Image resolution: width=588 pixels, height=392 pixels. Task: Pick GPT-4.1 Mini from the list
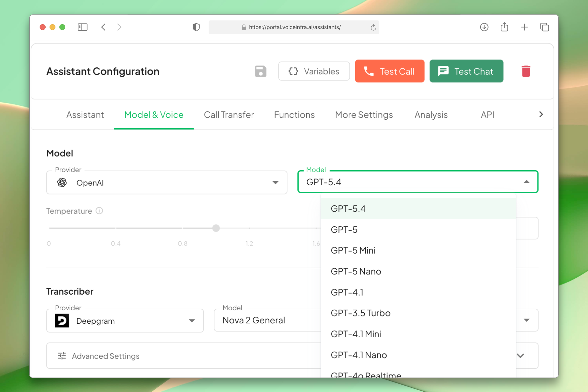[418, 334]
